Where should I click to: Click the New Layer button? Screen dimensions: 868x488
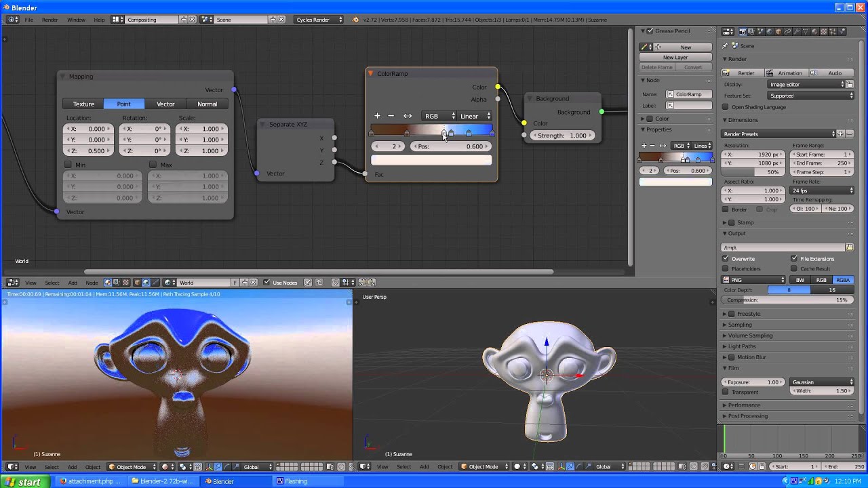(675, 57)
